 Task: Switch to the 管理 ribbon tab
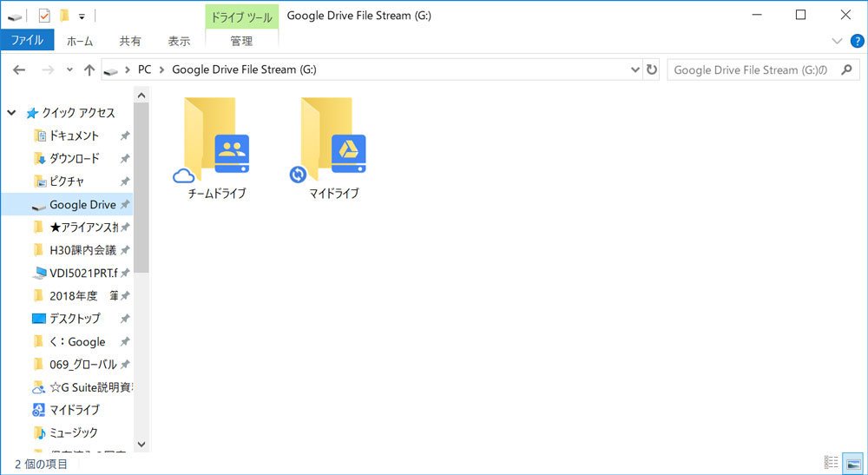[241, 41]
